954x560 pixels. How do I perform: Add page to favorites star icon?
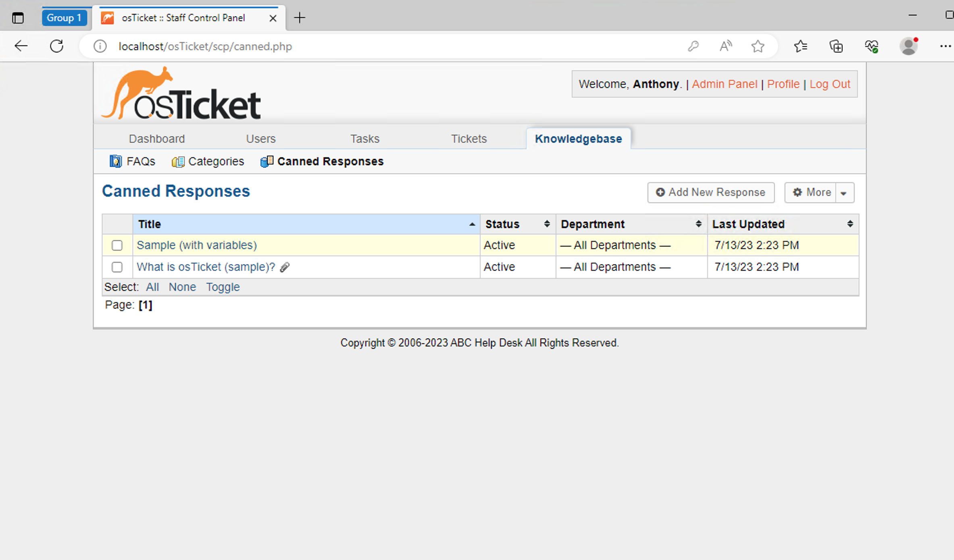[758, 46]
